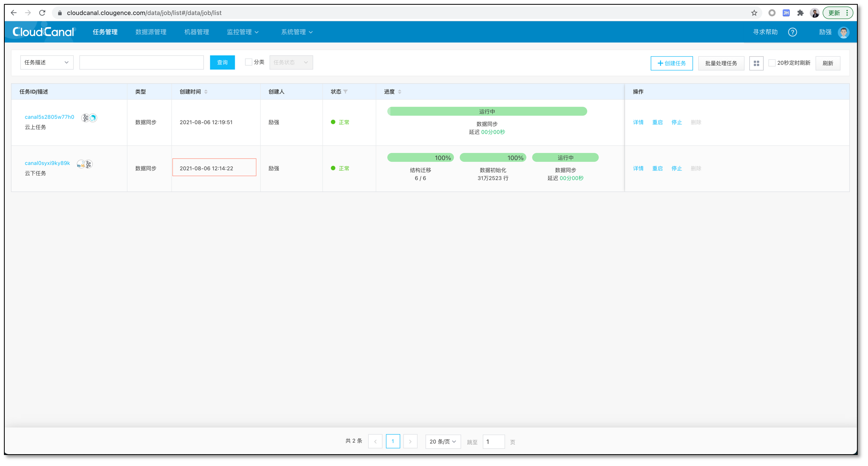Expand the 监控管理 menu
Image resolution: width=868 pixels, height=466 pixels.
click(x=243, y=32)
